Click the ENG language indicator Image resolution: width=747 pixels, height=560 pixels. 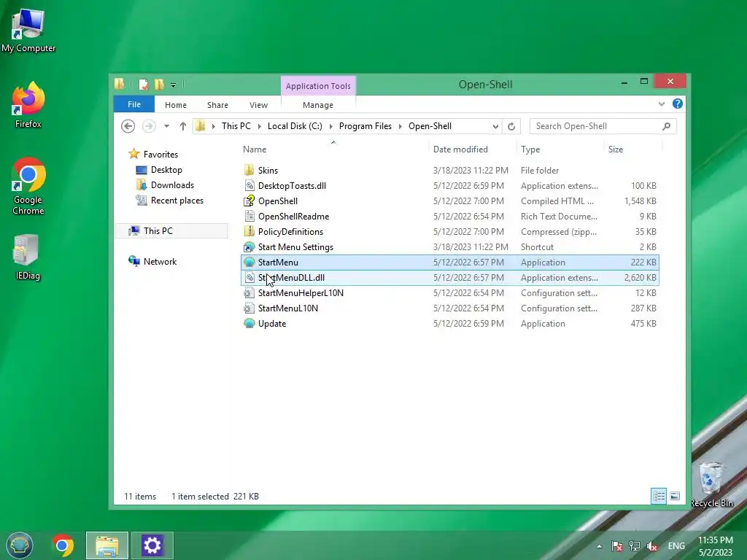pyautogui.click(x=676, y=546)
